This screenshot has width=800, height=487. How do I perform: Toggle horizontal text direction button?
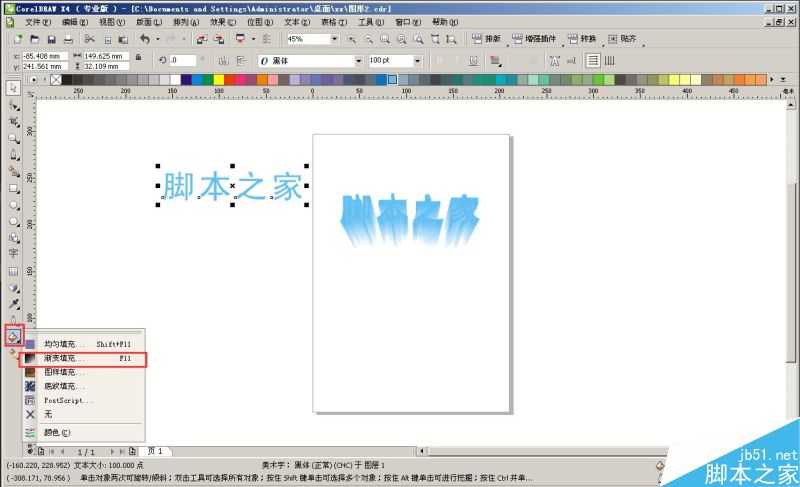coord(593,60)
